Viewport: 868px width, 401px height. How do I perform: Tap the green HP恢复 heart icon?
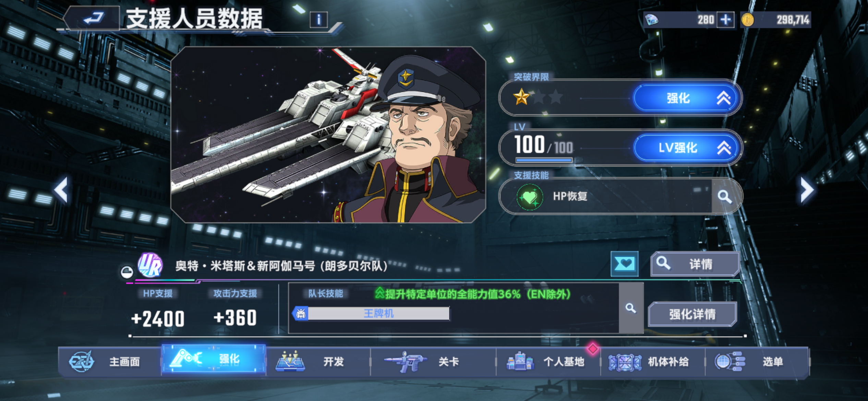click(530, 197)
